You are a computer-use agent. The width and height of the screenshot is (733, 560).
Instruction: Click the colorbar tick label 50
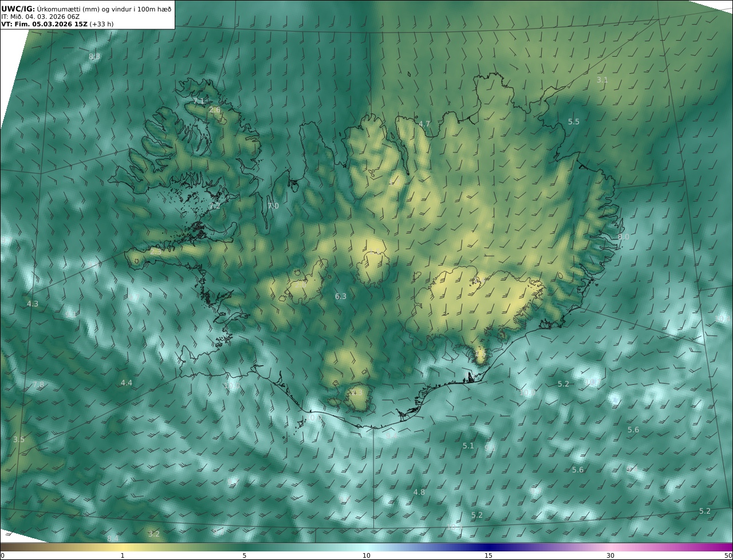[x=728, y=555]
